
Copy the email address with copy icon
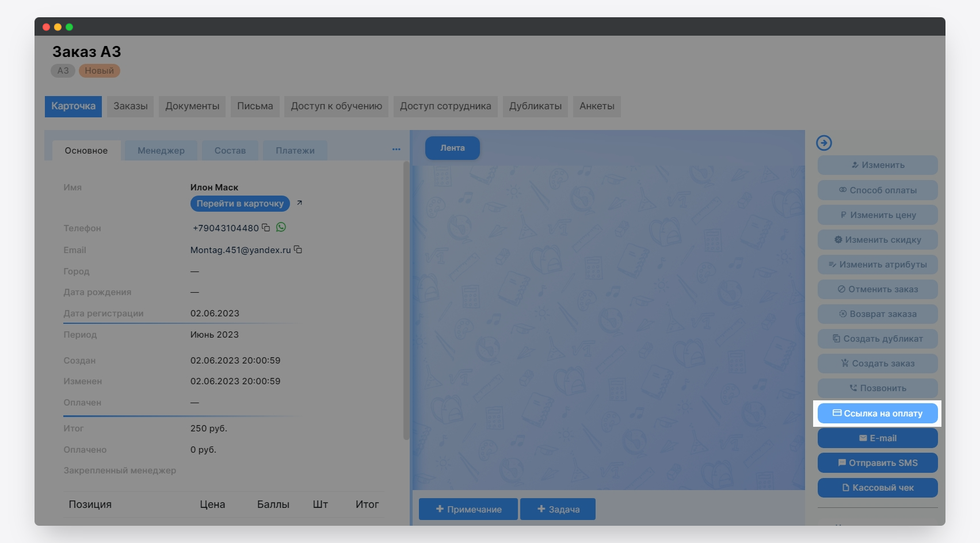[x=298, y=250]
